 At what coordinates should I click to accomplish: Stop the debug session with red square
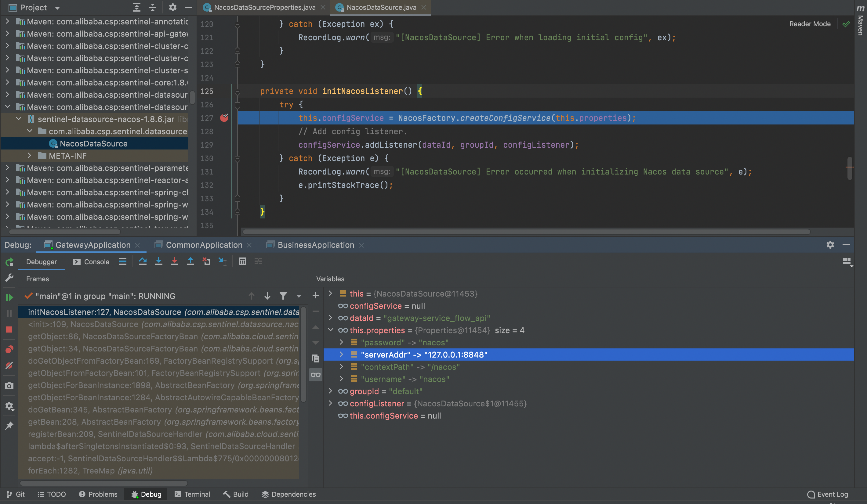pos(9,330)
